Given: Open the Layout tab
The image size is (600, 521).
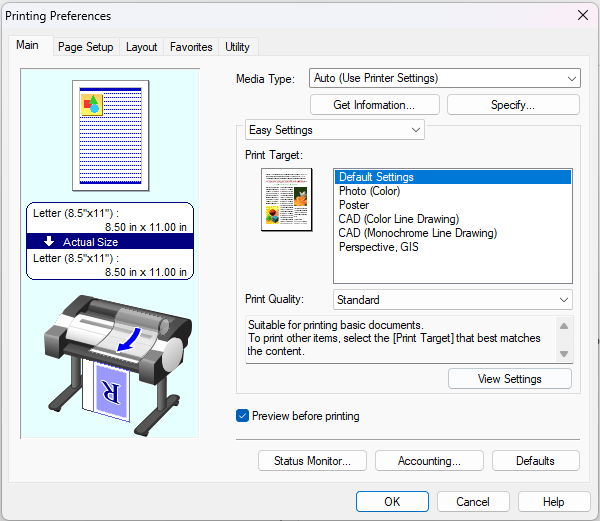Looking at the screenshot, I should [141, 47].
